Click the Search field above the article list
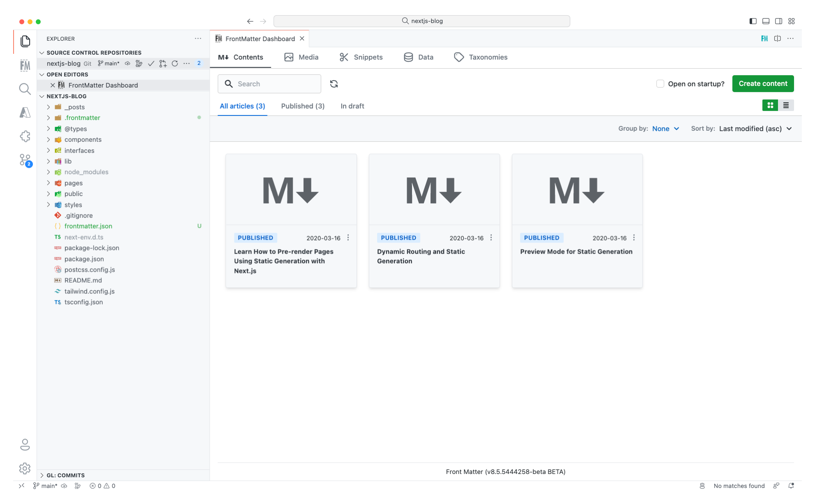This screenshot has width=815, height=504. point(269,83)
